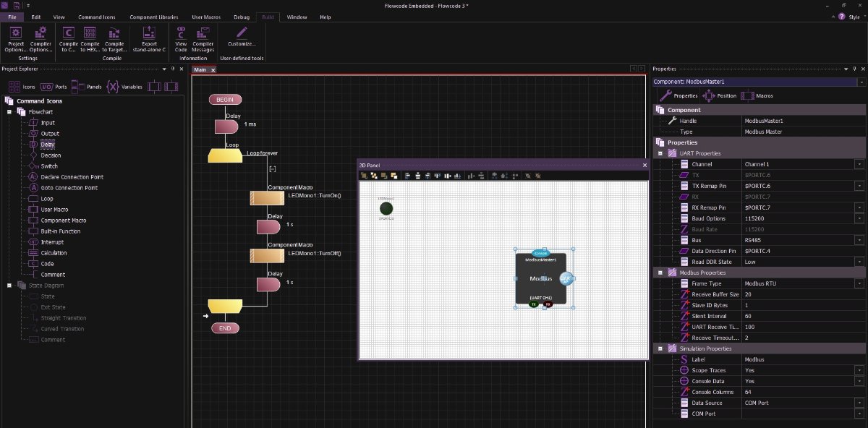Select Declare Connection Point item
This screenshot has width=868, height=428.
coord(65,177)
